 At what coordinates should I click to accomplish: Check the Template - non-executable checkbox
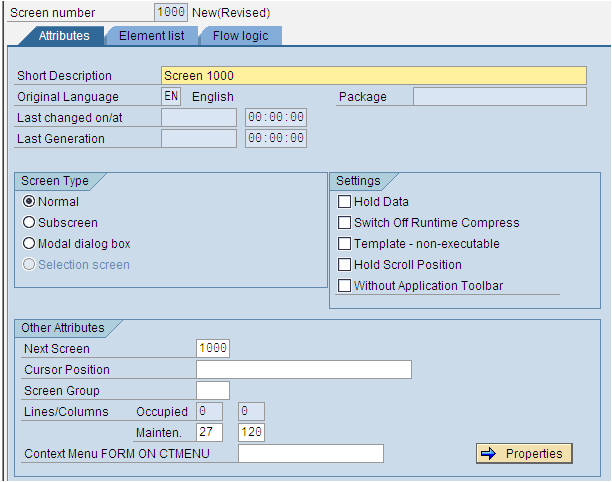point(344,244)
